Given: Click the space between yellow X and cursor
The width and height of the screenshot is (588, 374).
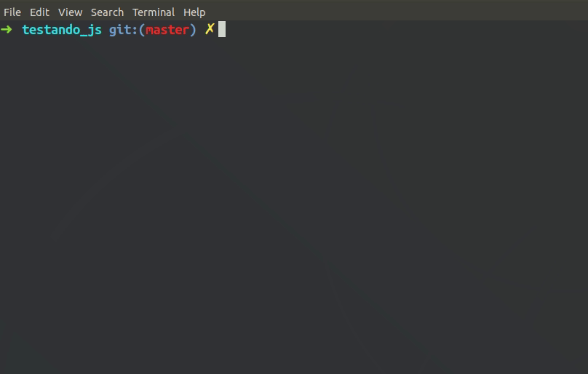Looking at the screenshot, I should [x=216, y=30].
